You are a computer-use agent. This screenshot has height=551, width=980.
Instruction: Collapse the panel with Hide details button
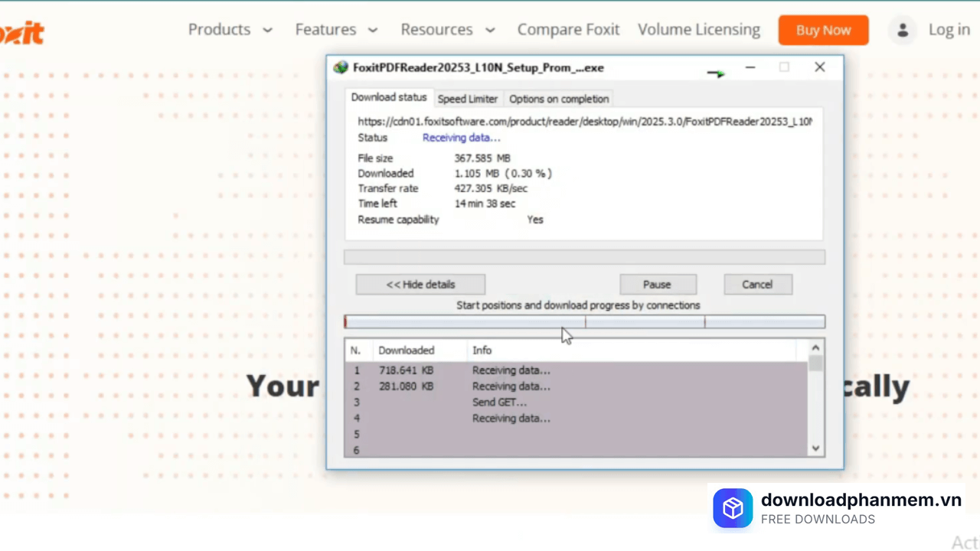420,284
